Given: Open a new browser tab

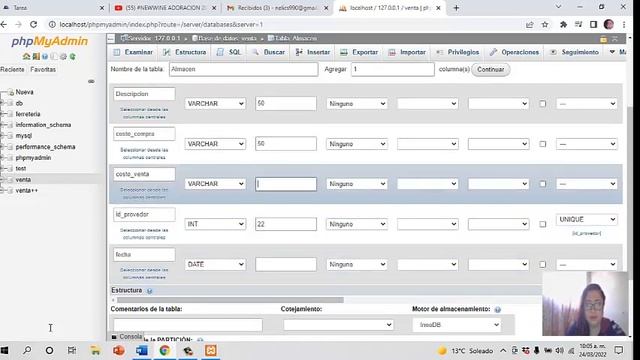Looking at the screenshot, I should pyautogui.click(x=456, y=8).
